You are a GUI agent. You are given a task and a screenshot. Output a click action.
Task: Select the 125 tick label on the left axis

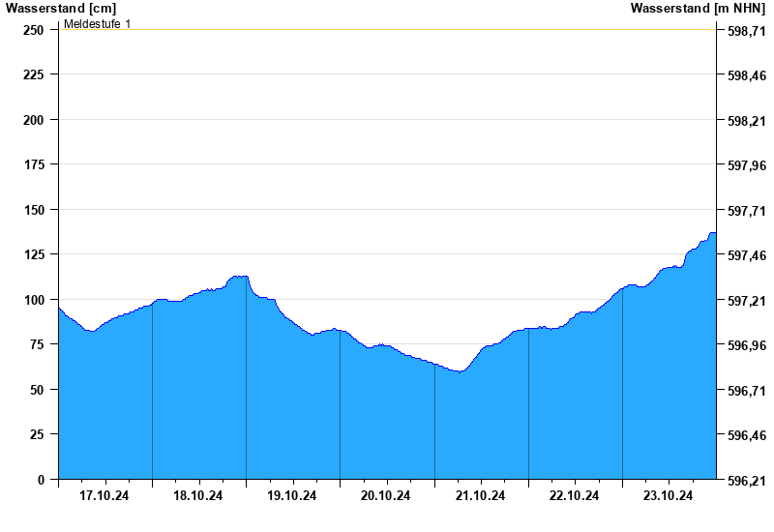(x=34, y=254)
